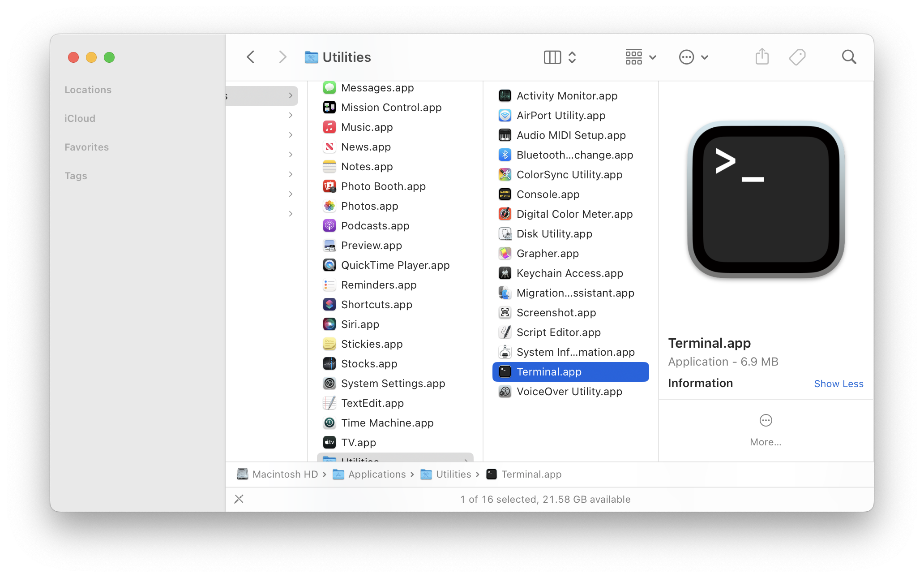Select Activity Monitor.app icon

(505, 96)
